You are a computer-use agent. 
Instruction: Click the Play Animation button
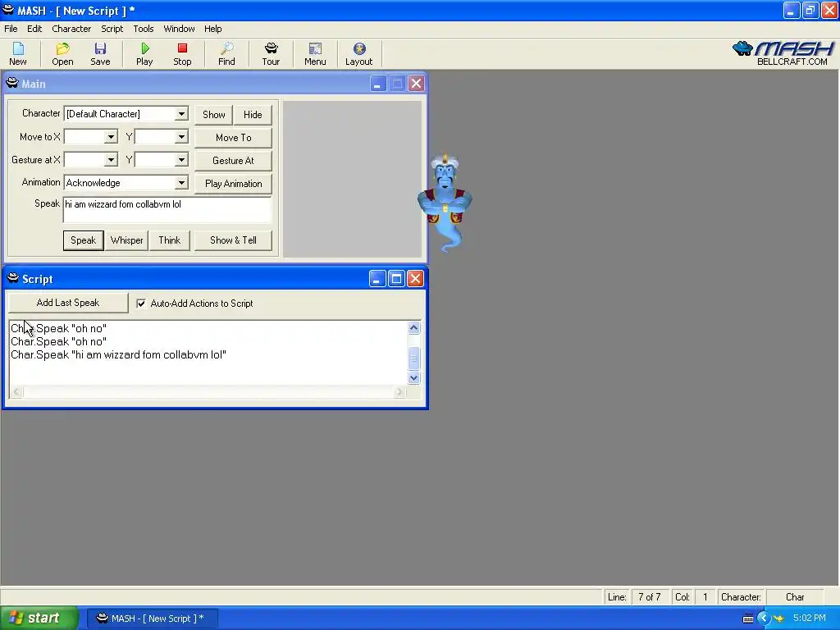(x=233, y=184)
